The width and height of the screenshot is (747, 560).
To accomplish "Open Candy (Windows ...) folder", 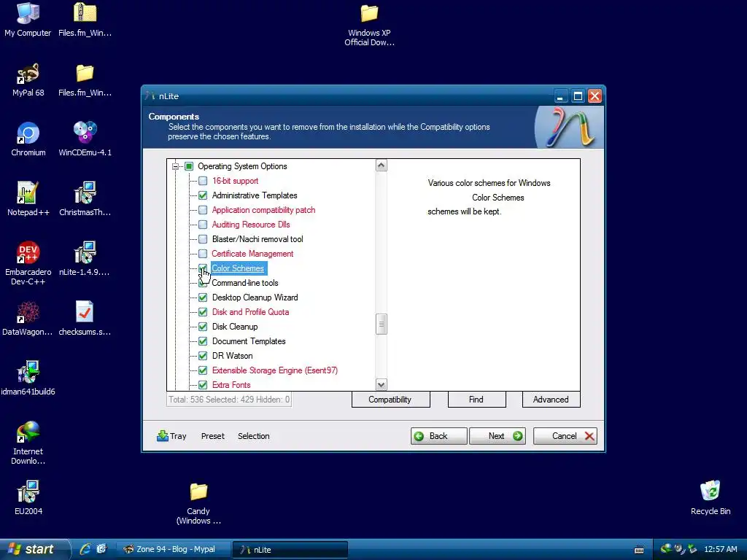I will click(x=198, y=503).
